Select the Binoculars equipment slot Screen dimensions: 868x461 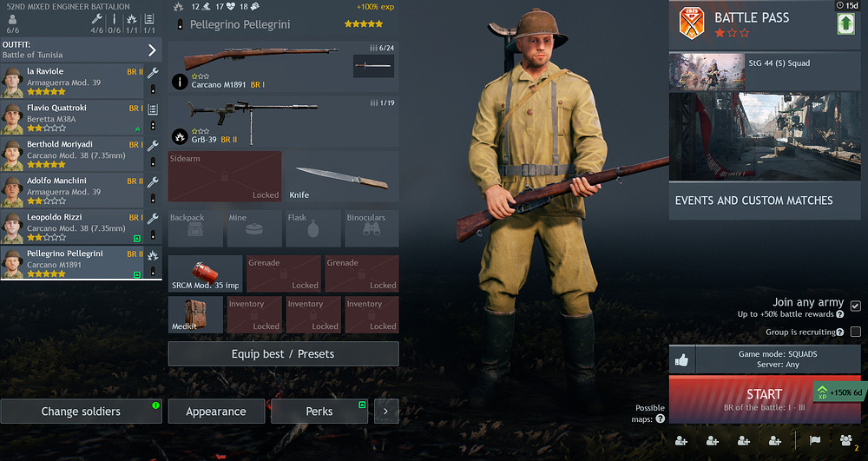372,228
